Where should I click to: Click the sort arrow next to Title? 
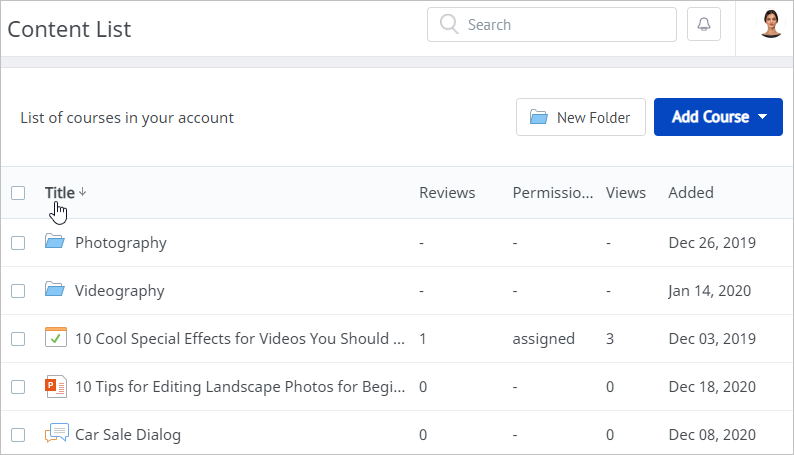pyautogui.click(x=83, y=192)
